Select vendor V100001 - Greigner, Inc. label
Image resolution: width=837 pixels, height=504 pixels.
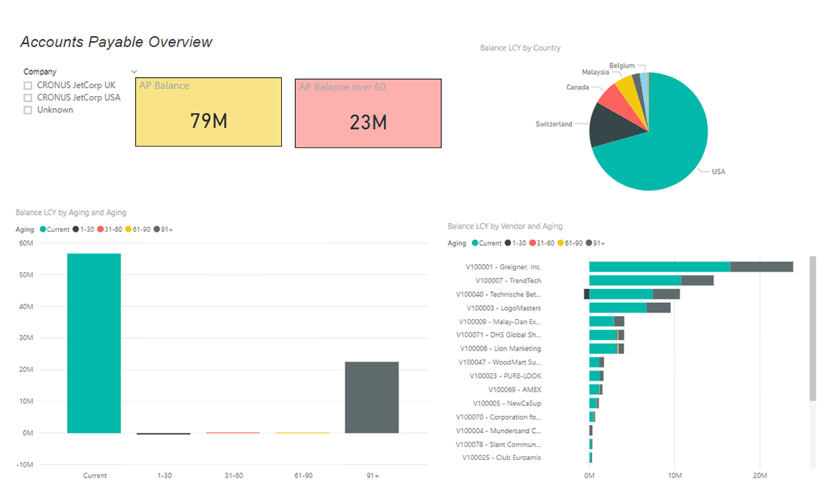pos(504,266)
